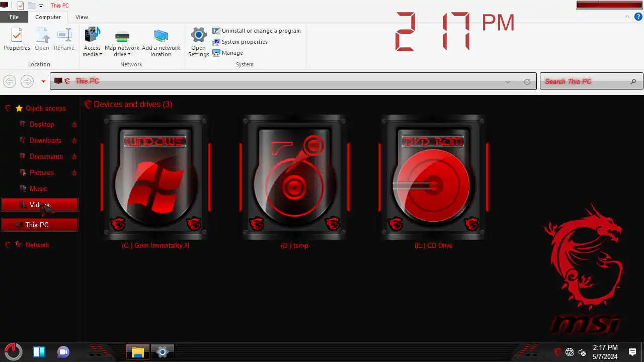Open the video chat app on taskbar

[x=63, y=352]
